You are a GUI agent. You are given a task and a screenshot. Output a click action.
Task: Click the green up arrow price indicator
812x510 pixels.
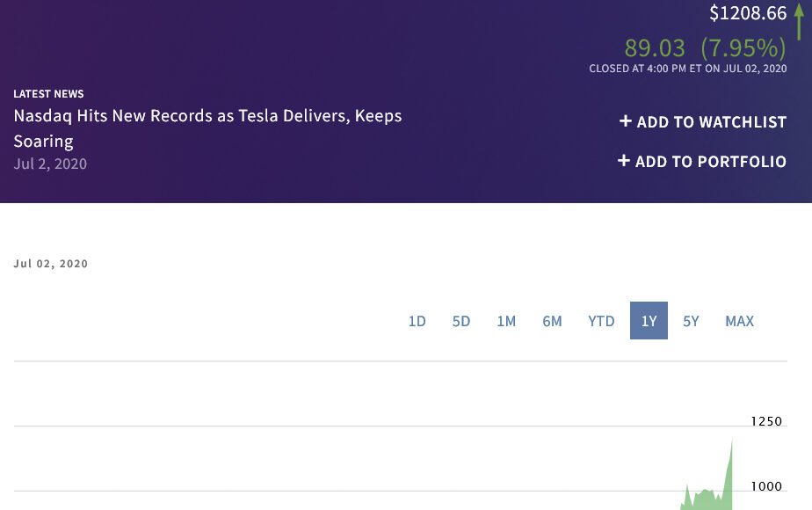pyautogui.click(x=798, y=21)
